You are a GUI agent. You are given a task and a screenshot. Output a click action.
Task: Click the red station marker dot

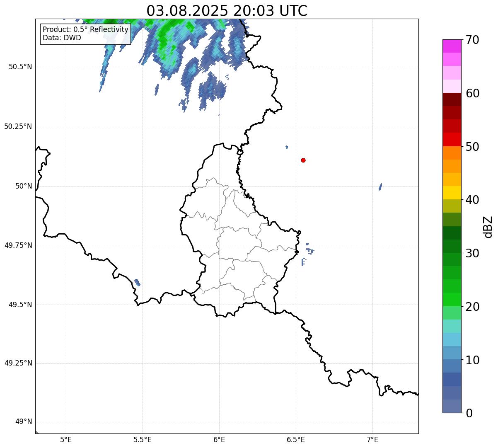[303, 160]
